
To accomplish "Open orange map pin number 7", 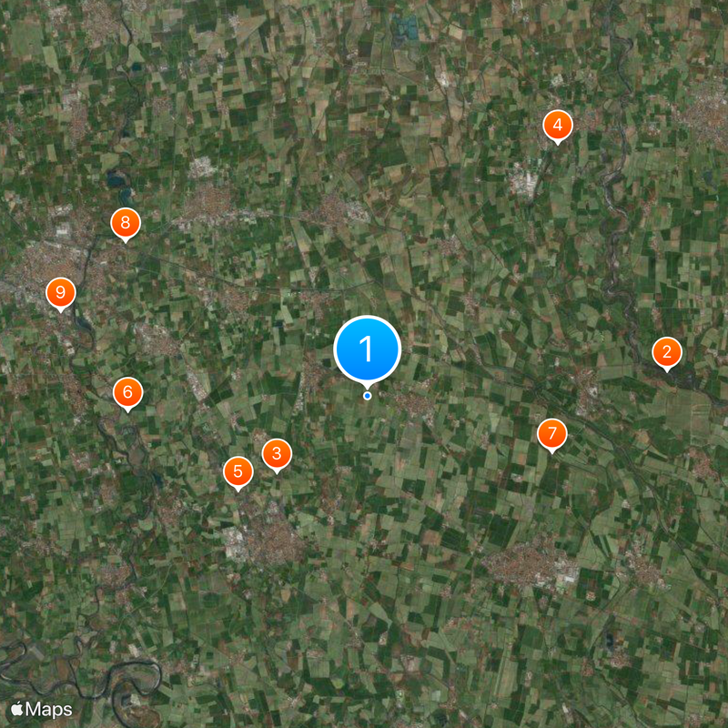I will pos(551,434).
